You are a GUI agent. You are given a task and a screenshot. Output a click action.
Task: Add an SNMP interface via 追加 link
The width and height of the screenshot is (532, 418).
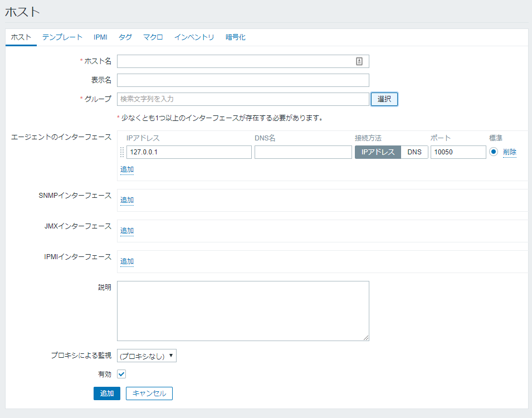point(127,200)
